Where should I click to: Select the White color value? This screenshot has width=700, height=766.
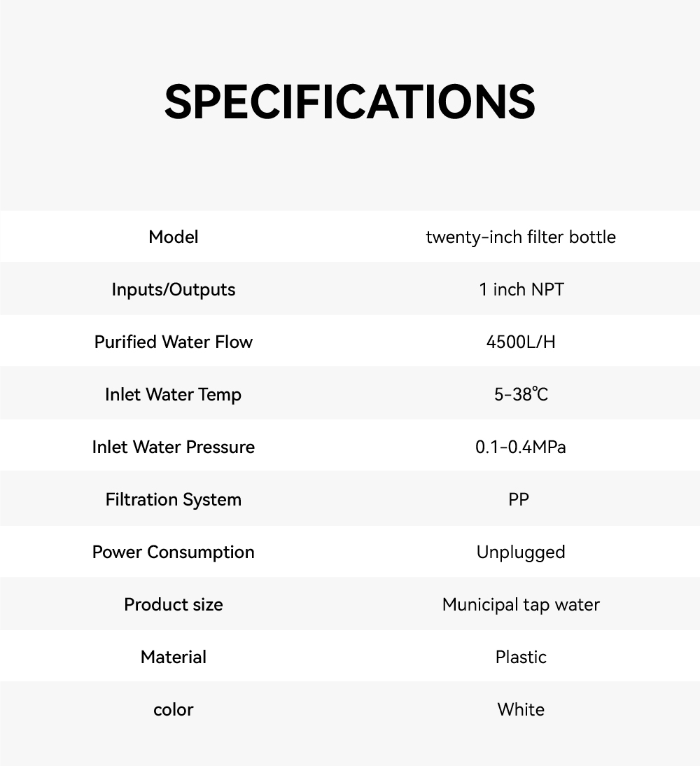(x=521, y=709)
